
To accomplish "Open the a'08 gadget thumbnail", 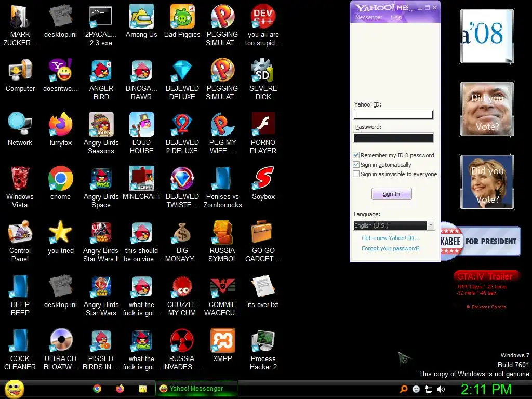I will pos(487,36).
